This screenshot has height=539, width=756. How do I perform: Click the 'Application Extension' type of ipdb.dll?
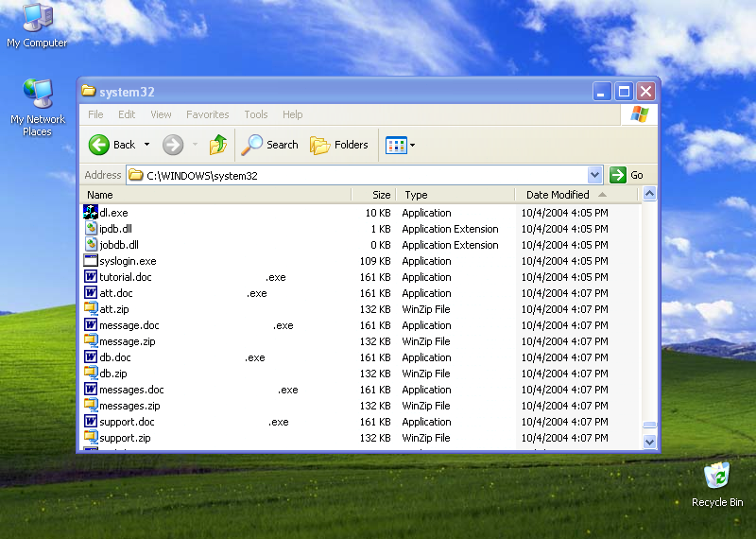[451, 229]
